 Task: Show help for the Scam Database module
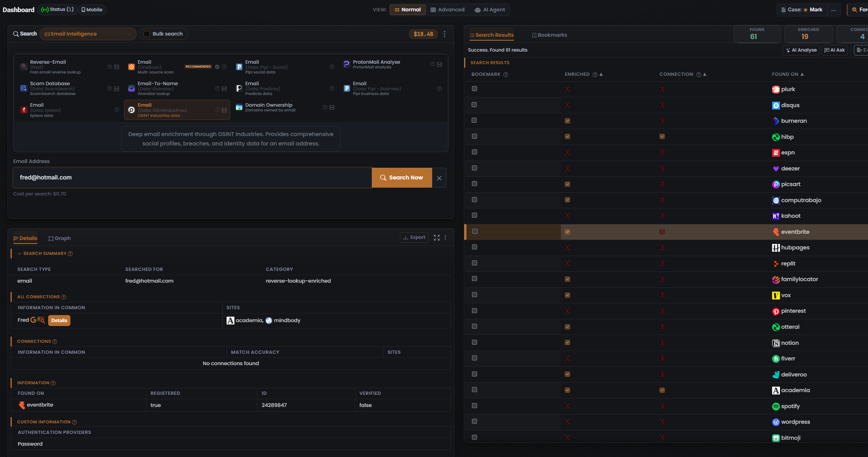pyautogui.click(x=110, y=88)
